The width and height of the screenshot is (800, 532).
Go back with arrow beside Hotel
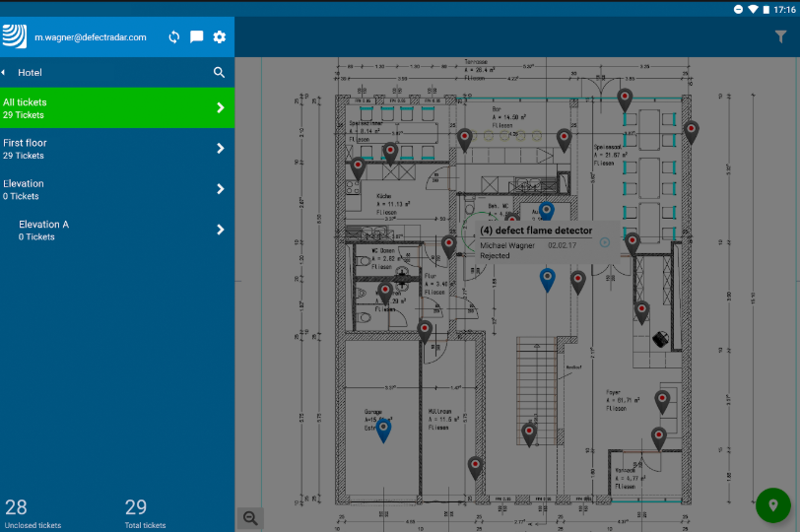coord(3,73)
